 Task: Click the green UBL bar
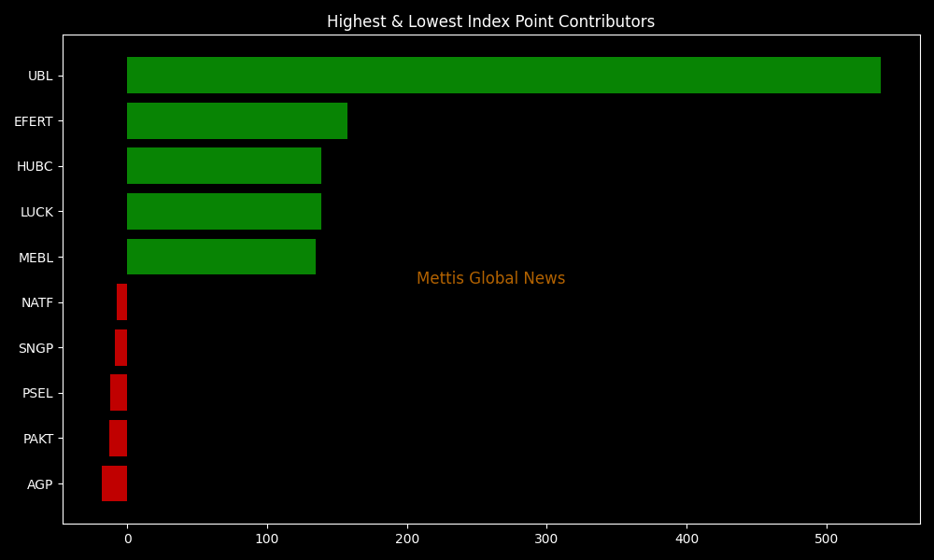pos(503,75)
